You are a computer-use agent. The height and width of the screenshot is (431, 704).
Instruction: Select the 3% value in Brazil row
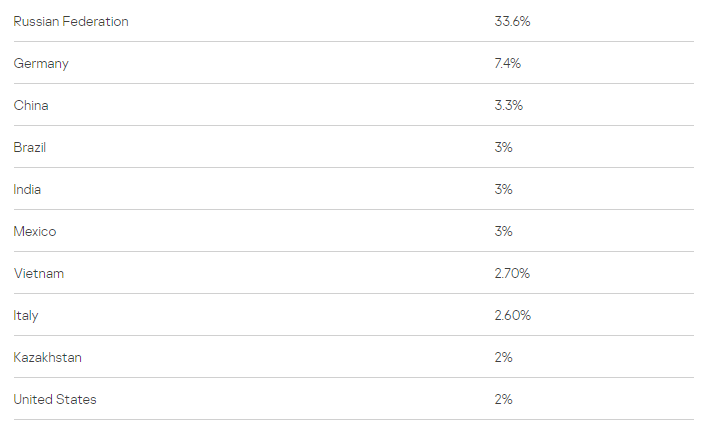click(x=503, y=147)
